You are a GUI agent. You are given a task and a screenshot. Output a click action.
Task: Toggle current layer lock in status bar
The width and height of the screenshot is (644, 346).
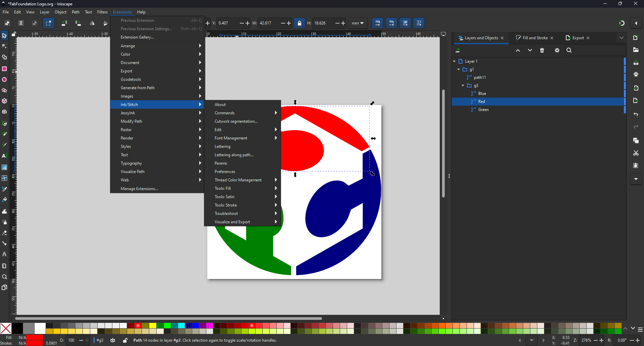click(125, 340)
